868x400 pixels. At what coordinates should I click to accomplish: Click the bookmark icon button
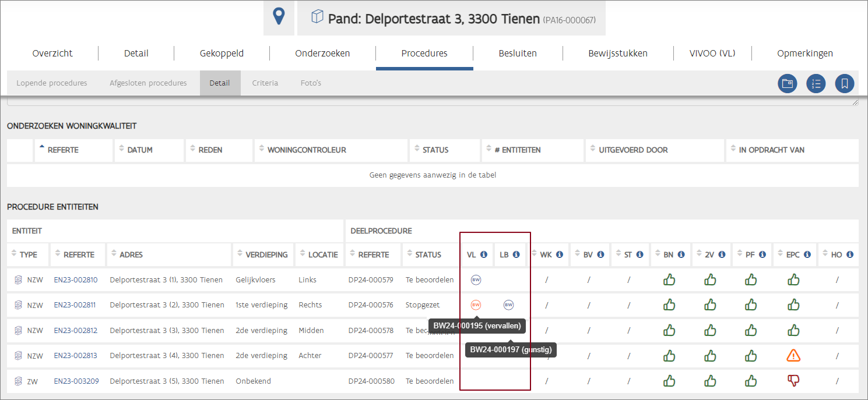click(x=845, y=83)
